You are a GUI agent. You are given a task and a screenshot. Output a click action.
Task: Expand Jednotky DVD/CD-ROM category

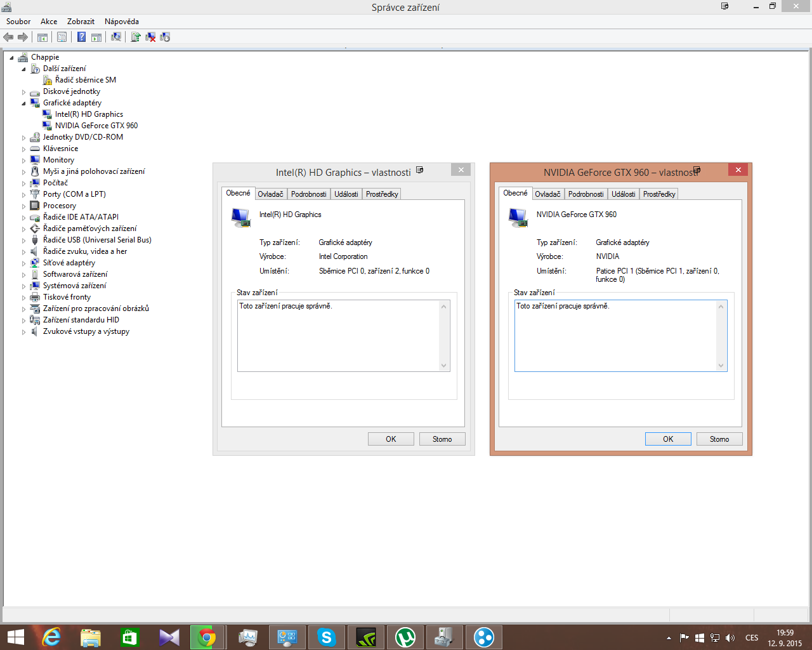click(23, 138)
